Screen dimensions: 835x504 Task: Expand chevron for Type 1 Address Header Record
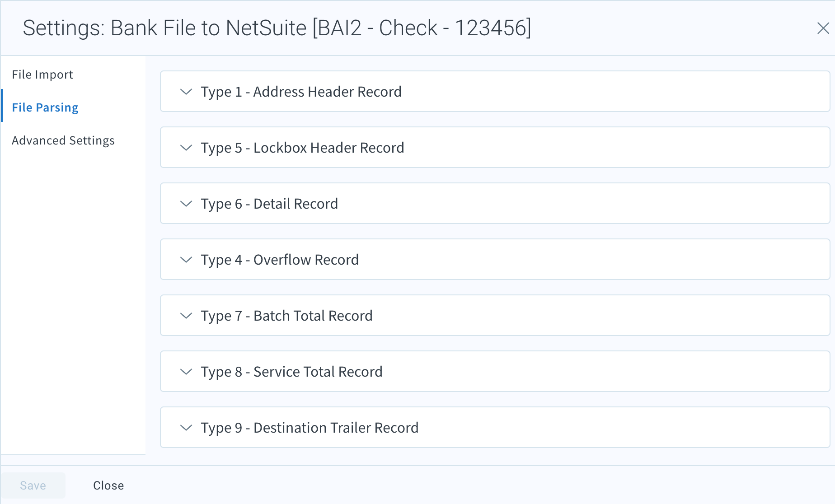tap(186, 92)
